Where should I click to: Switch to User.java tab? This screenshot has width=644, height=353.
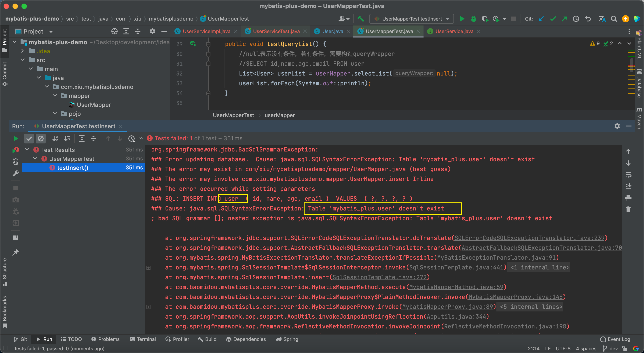point(333,31)
